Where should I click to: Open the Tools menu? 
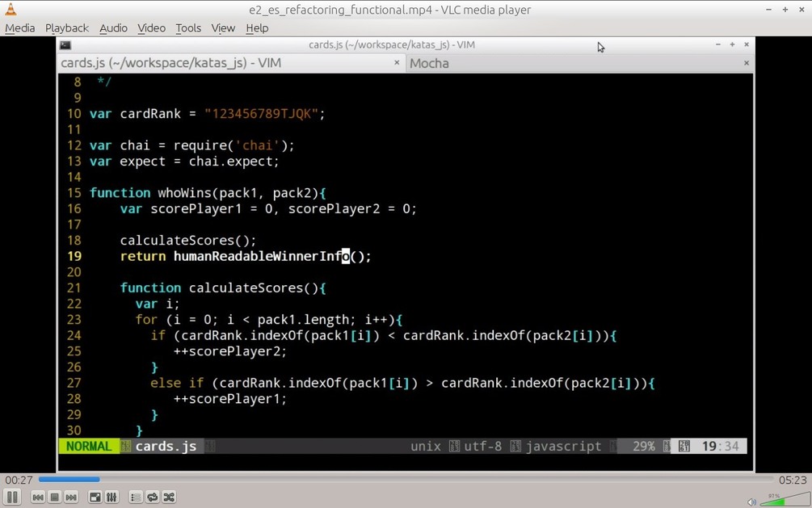pos(187,27)
